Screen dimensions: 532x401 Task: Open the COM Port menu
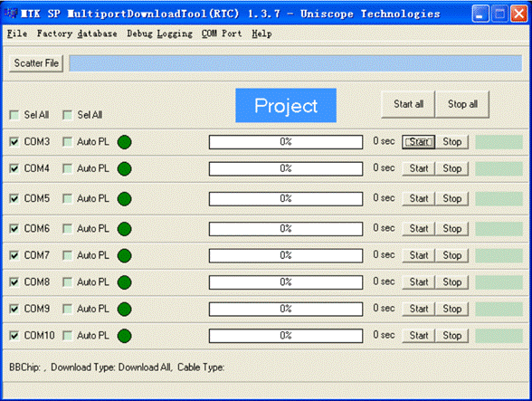(x=222, y=33)
